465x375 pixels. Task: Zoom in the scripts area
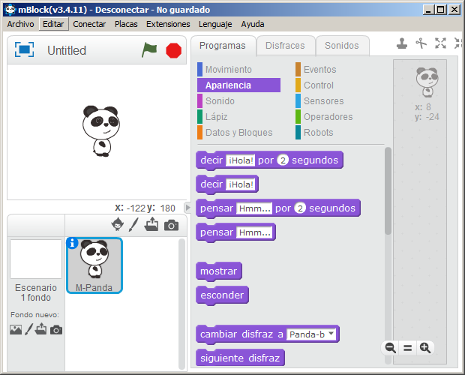[425, 348]
